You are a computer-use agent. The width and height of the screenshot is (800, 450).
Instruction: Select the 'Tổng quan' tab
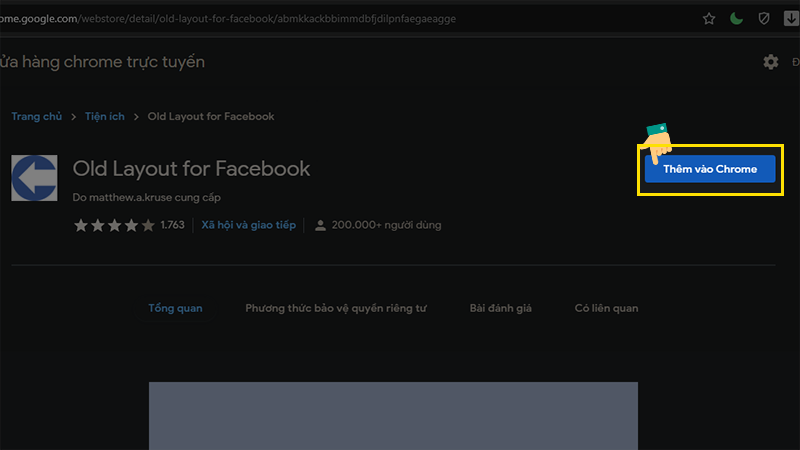175,308
